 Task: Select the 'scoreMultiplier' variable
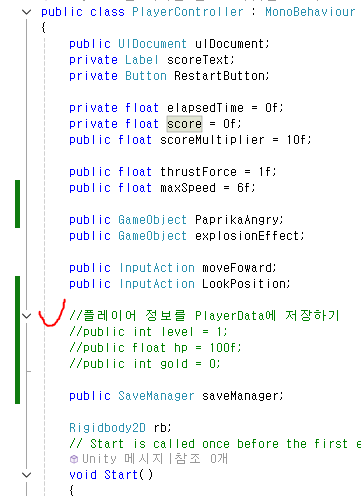(212, 140)
